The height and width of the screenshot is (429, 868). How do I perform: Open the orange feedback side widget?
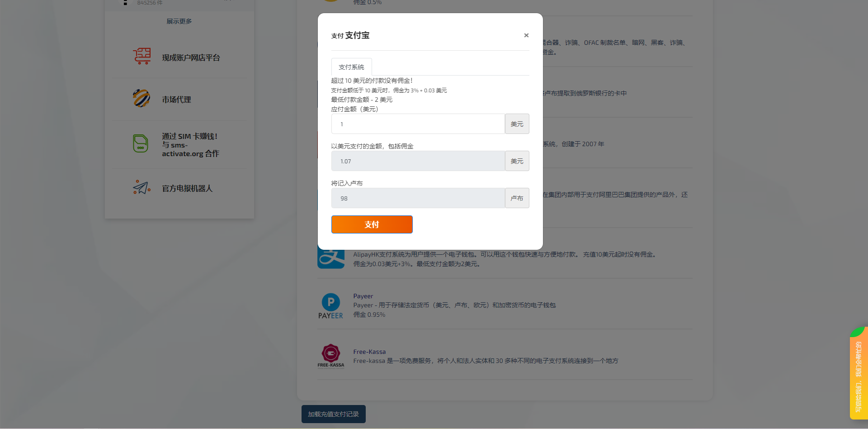tap(859, 376)
